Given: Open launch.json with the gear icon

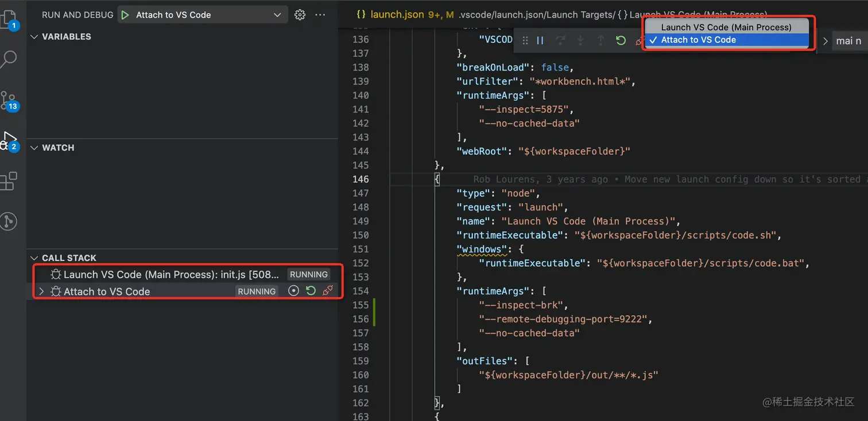Looking at the screenshot, I should (x=300, y=15).
